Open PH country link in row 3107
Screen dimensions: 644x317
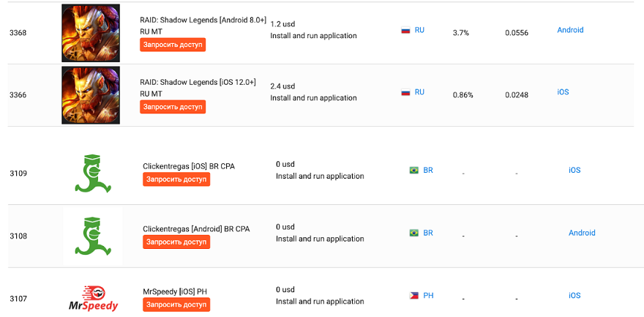pyautogui.click(x=428, y=296)
